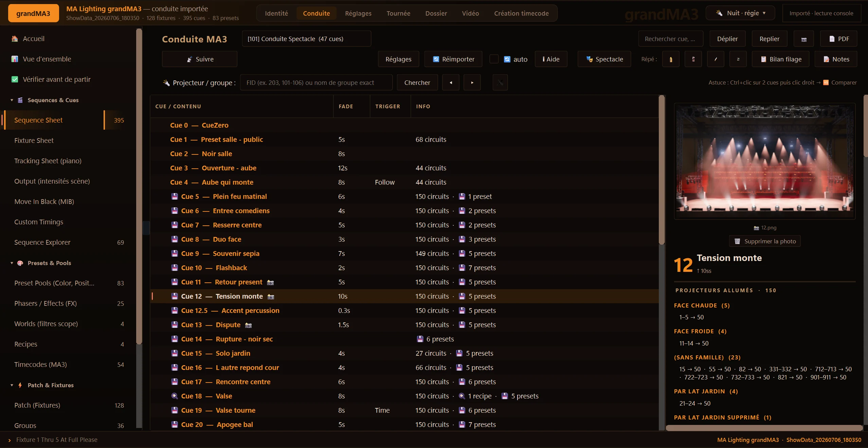
Task: Expand all cues with Déplier
Action: tap(727, 39)
